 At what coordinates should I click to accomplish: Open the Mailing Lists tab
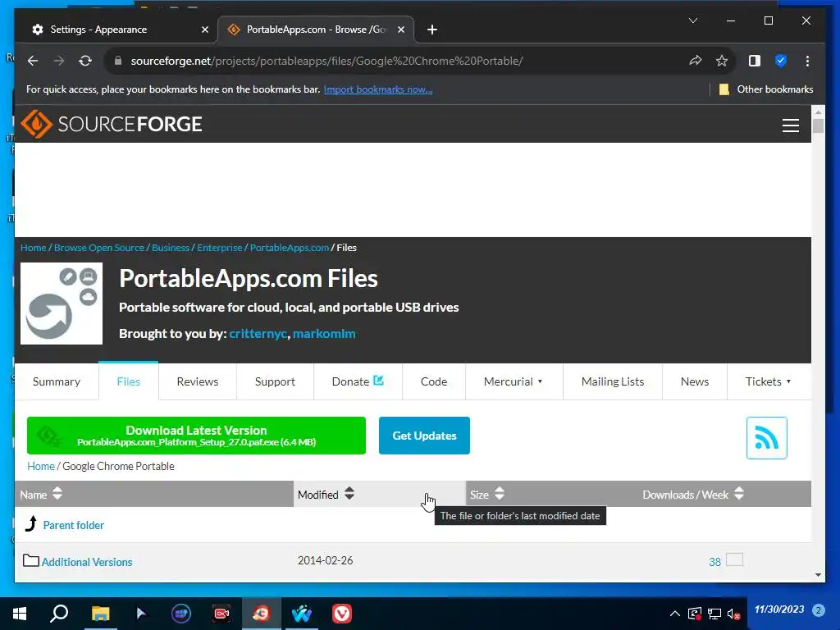click(612, 381)
